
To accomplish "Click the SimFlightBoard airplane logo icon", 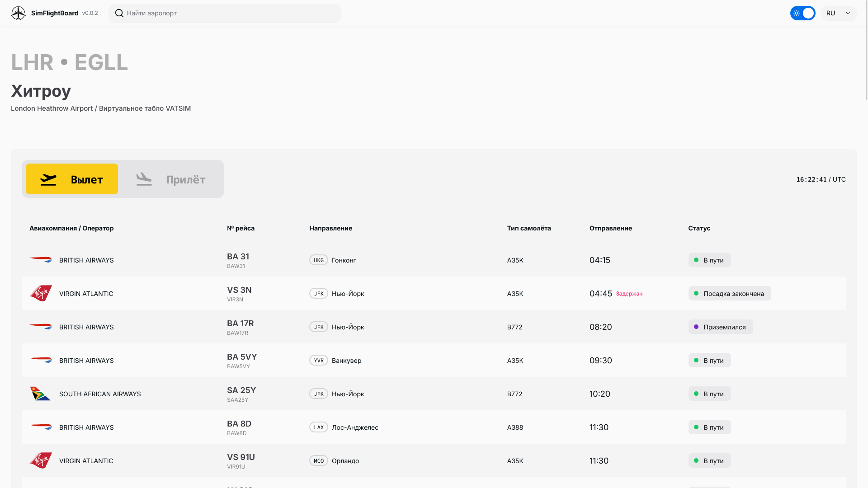I will (18, 13).
